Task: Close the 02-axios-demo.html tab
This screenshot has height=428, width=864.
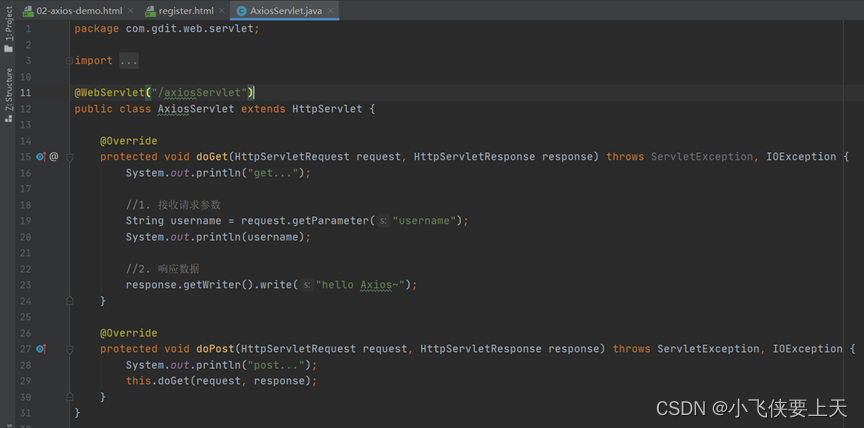Action: point(128,10)
